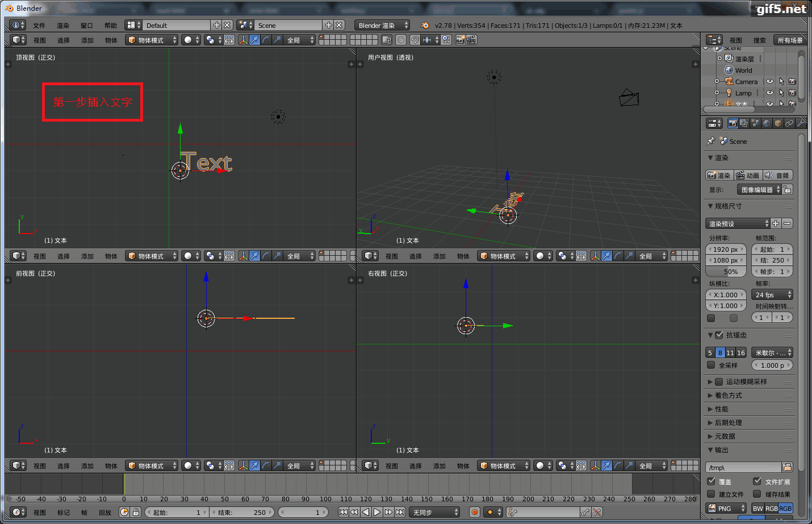The height and width of the screenshot is (524, 812).
Task: Toggle the 抗锯齿 (anti-aliasing) checkbox
Action: point(719,335)
